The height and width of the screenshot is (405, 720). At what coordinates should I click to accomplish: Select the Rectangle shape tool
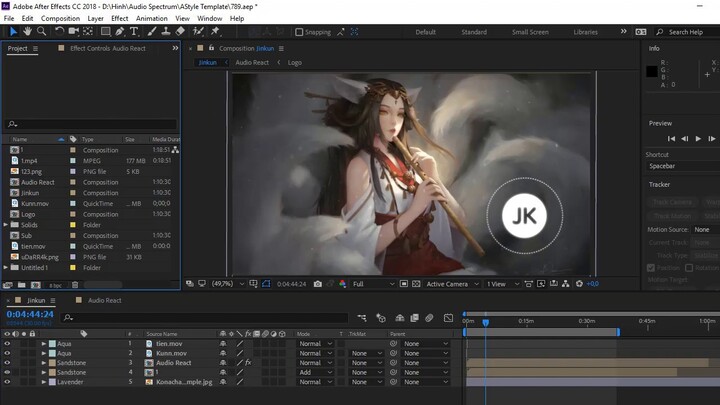(106, 31)
